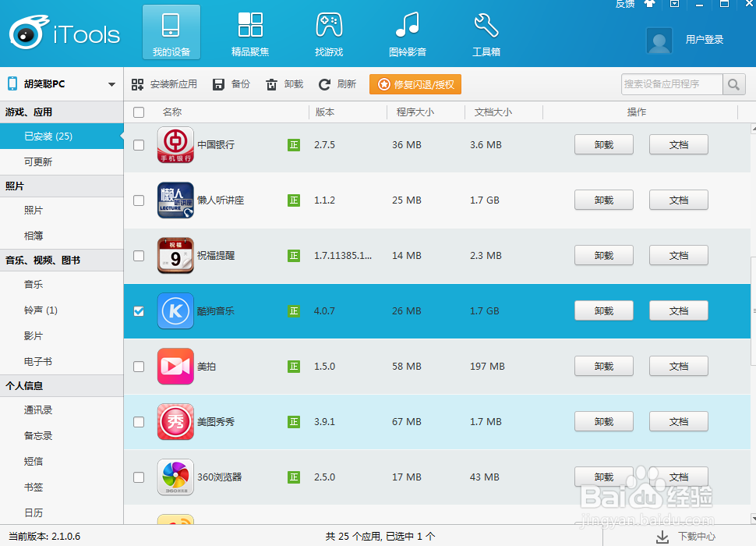
Task: Check the 美图秀秀 row checkbox
Action: [x=139, y=422]
